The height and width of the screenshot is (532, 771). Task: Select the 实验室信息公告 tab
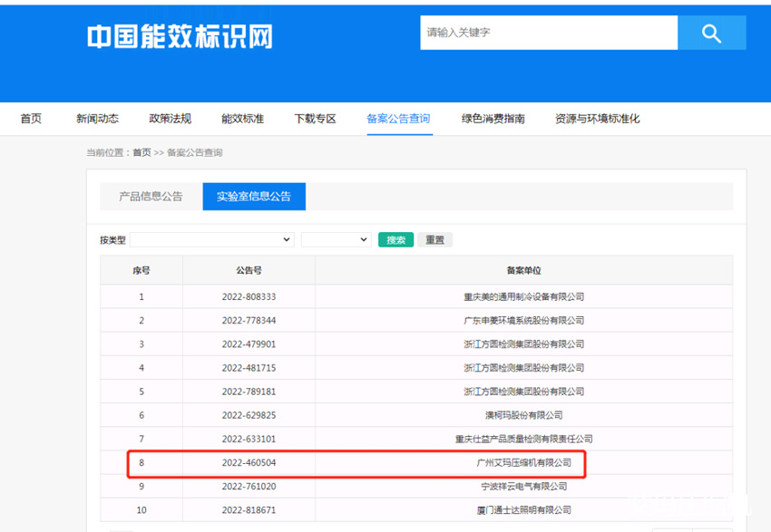[254, 197]
